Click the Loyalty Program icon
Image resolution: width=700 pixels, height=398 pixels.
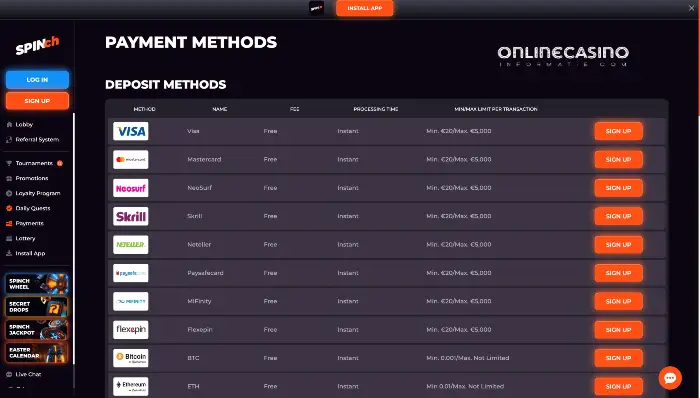9,193
